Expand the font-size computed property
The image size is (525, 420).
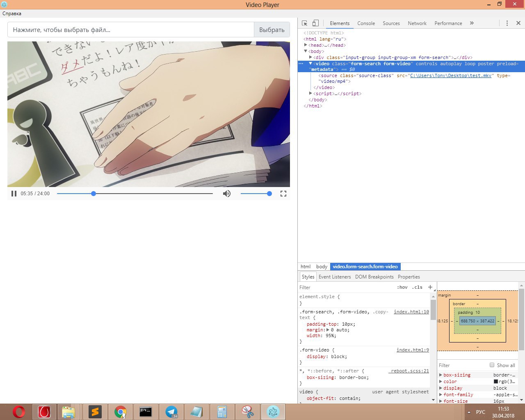pos(441,401)
